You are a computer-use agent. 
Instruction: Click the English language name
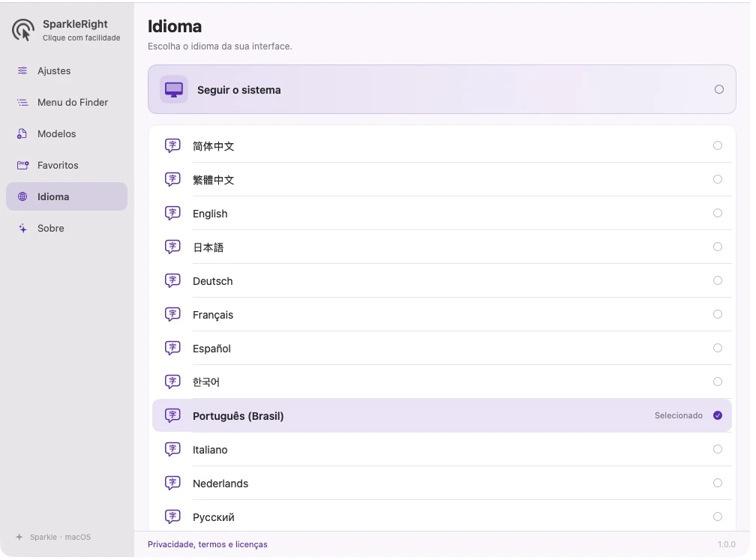[210, 214]
